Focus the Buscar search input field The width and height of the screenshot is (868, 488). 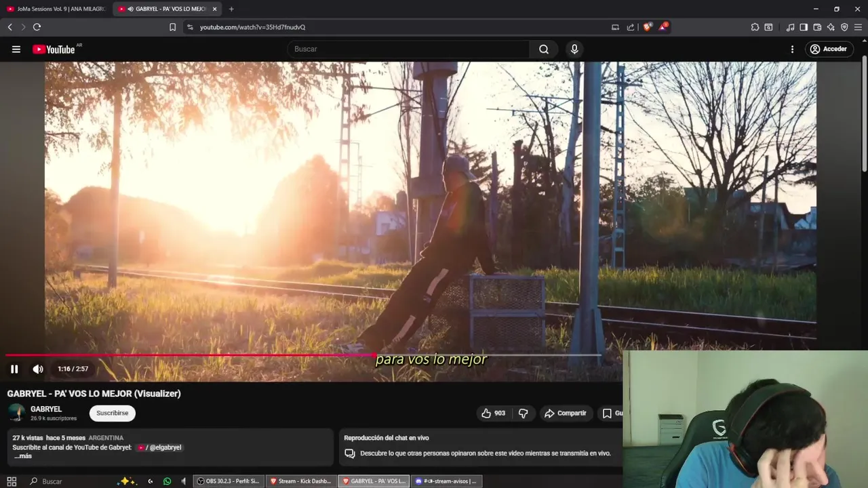pyautogui.click(x=408, y=49)
